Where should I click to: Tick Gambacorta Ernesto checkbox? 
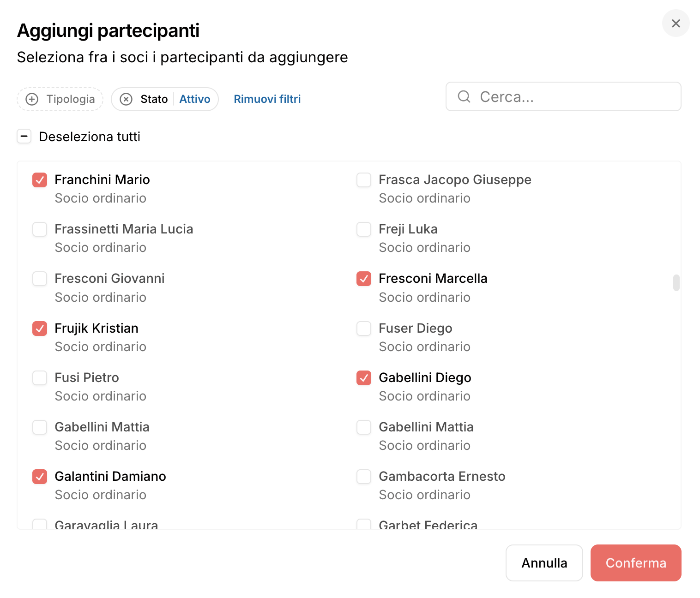tap(364, 477)
